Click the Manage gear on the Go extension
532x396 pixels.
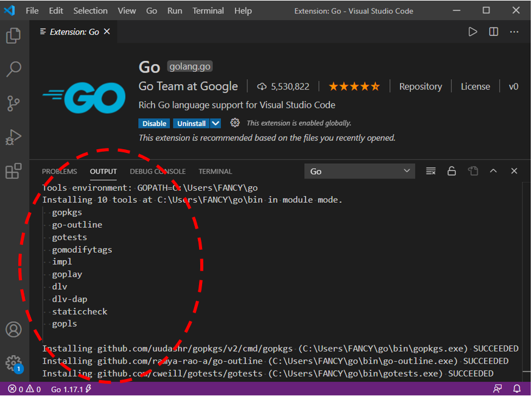tap(236, 122)
